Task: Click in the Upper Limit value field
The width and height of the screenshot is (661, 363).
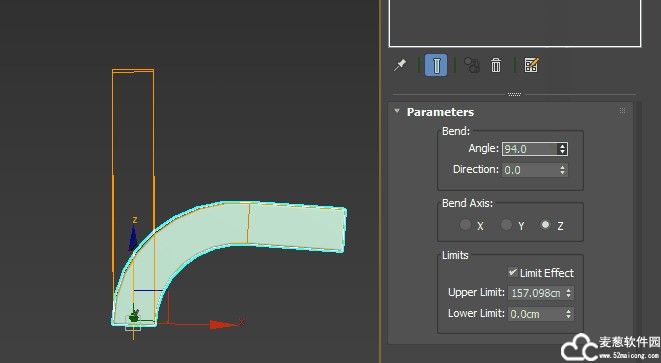Action: point(536,293)
